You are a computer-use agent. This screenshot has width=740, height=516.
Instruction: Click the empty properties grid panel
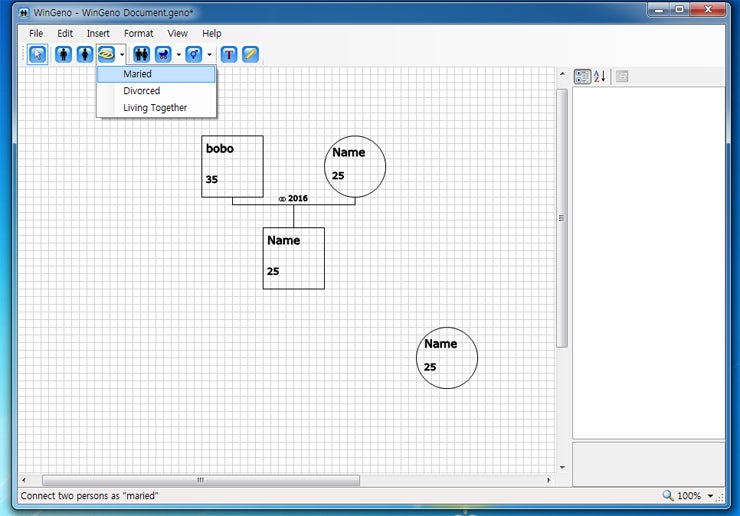648,262
